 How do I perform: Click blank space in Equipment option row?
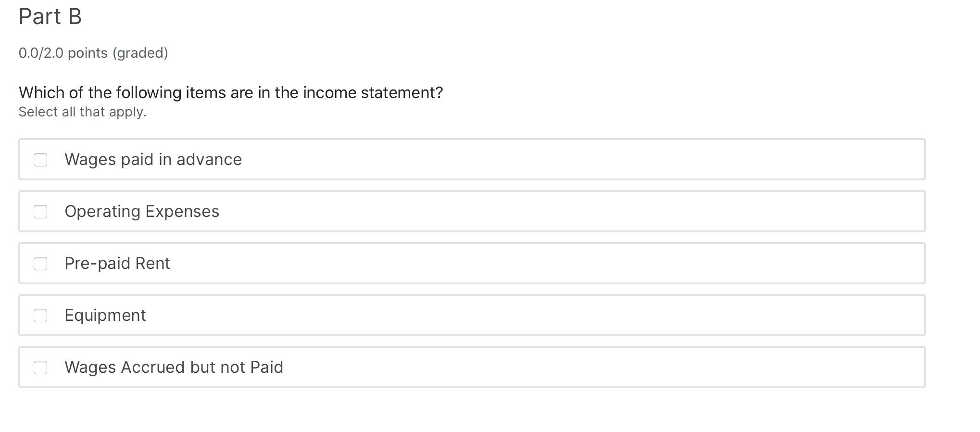coord(577,316)
